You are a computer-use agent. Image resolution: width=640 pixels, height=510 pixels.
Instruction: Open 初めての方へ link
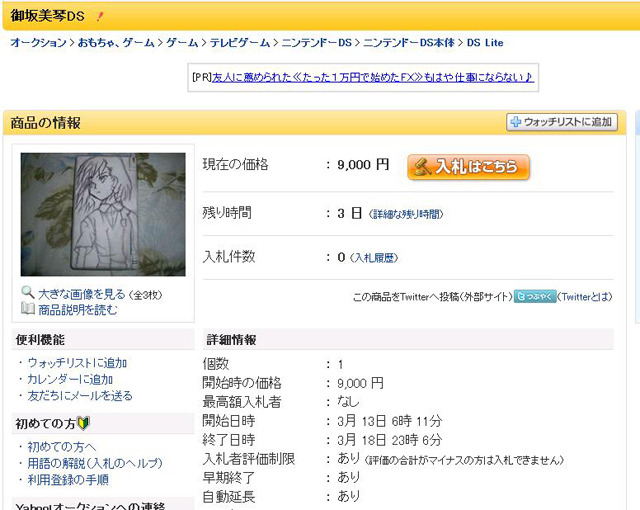[x=62, y=447]
